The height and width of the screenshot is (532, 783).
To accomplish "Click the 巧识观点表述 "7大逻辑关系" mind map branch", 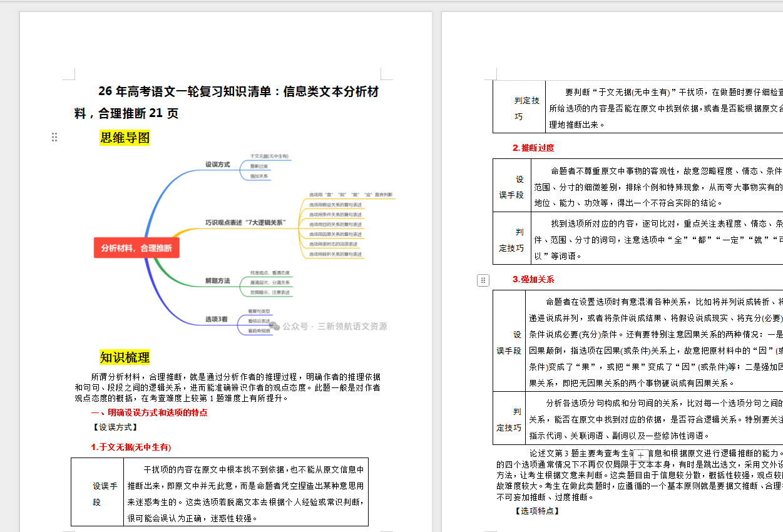I will (x=245, y=222).
